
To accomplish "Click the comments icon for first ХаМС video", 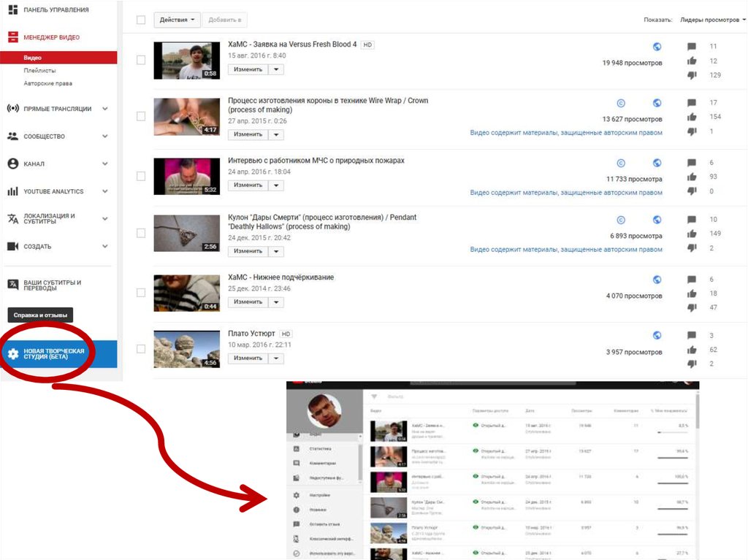I will pyautogui.click(x=692, y=47).
